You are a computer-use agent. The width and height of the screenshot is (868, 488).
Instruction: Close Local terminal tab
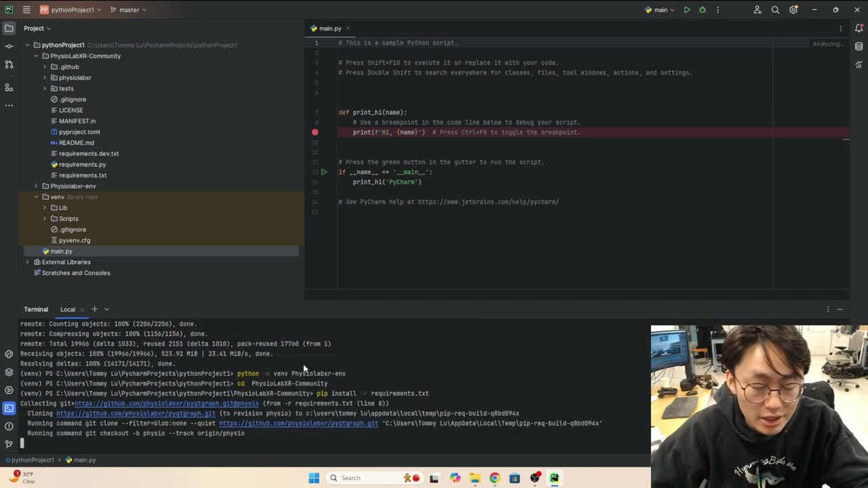click(x=82, y=310)
